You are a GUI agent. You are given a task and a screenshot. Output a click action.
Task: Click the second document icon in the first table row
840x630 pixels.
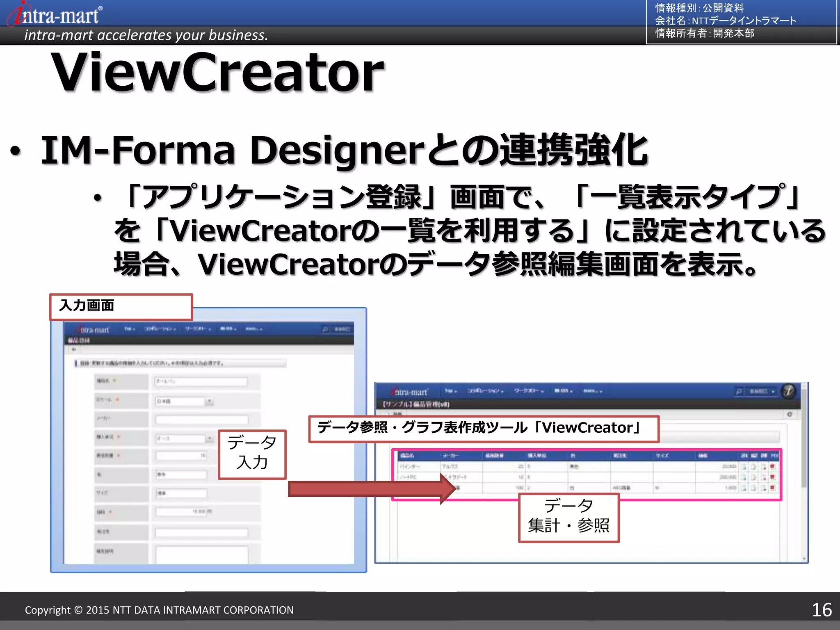pos(753,467)
